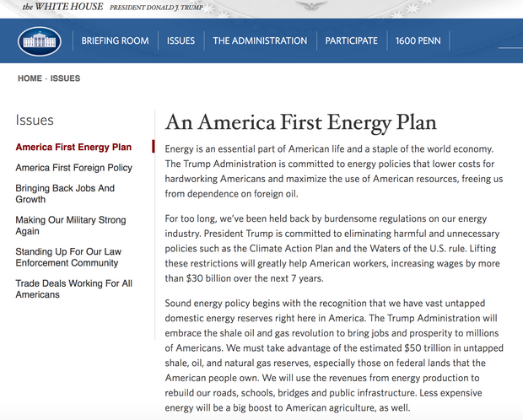Open Making Our Military Strong Again
523x420 pixels.
71,225
